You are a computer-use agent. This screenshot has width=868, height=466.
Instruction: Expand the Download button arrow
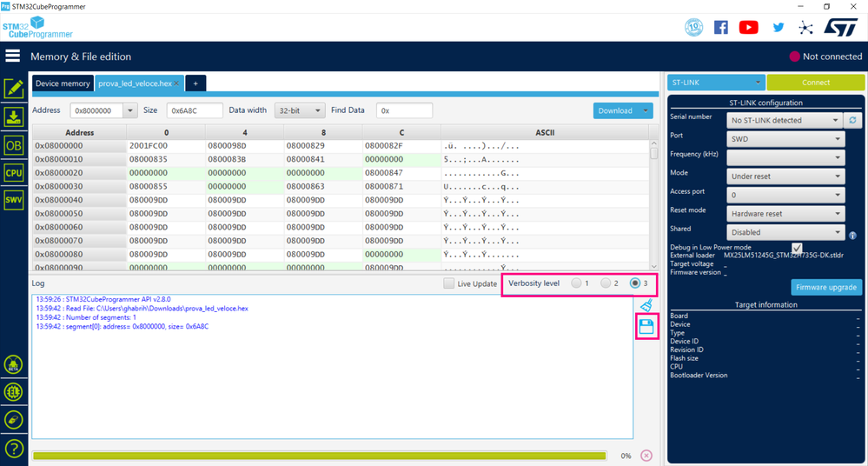(646, 110)
